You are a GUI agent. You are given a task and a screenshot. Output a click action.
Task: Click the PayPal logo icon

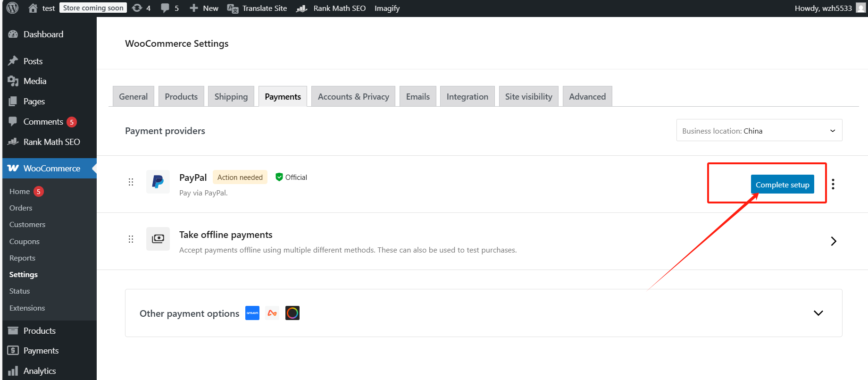[x=158, y=182]
